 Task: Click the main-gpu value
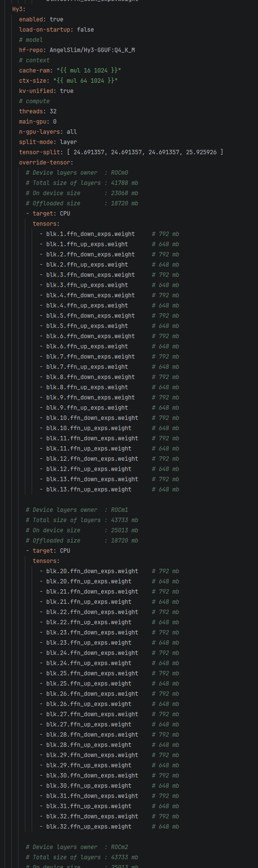point(55,121)
